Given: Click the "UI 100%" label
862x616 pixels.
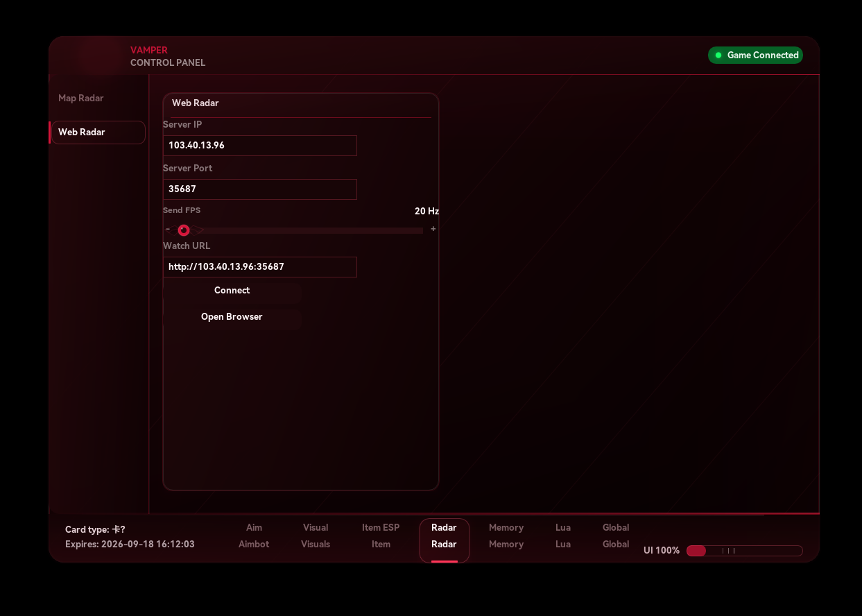Looking at the screenshot, I should click(x=662, y=551).
